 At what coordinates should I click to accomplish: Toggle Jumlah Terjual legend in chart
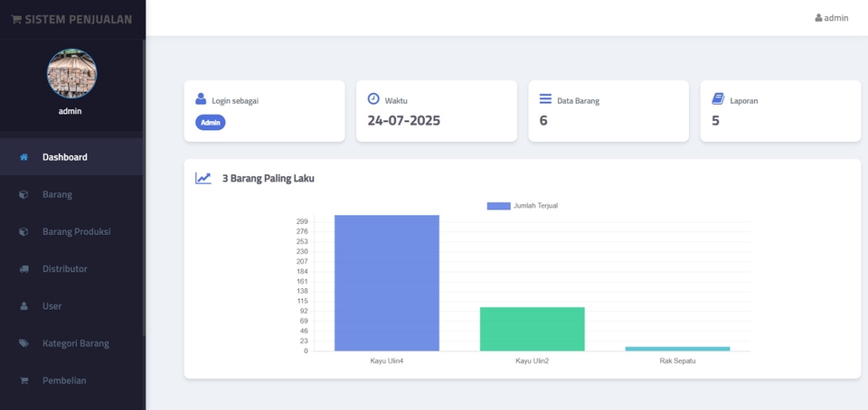(523, 206)
